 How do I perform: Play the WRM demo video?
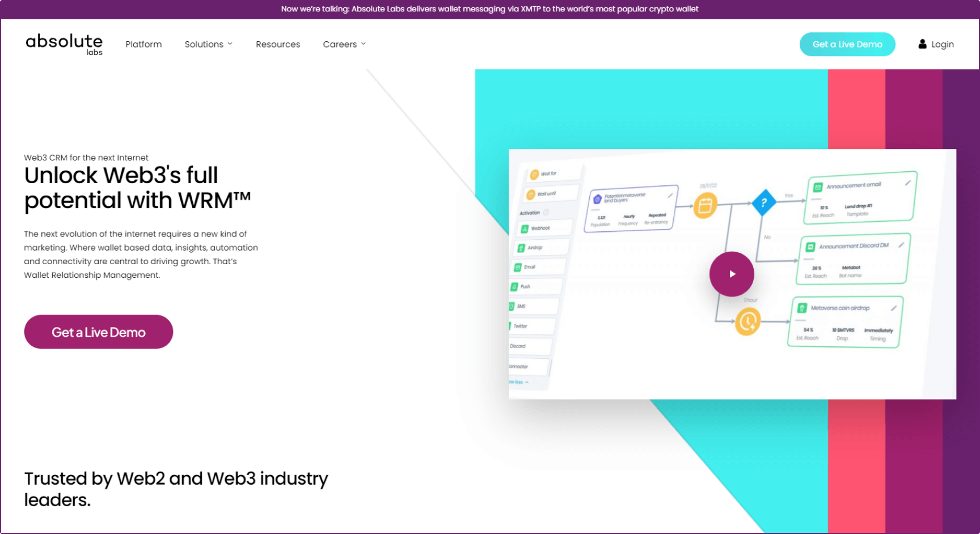732,274
